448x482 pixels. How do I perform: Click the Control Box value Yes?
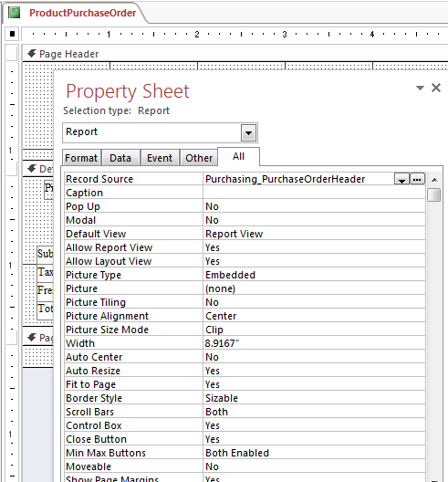point(213,425)
